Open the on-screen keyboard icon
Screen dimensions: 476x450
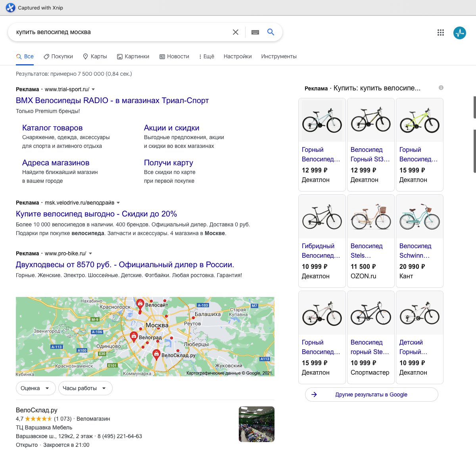(x=255, y=32)
